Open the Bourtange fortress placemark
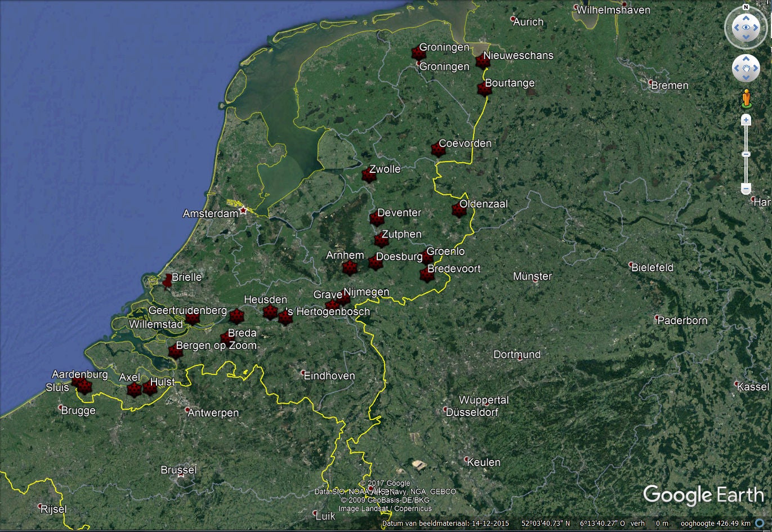 484,89
